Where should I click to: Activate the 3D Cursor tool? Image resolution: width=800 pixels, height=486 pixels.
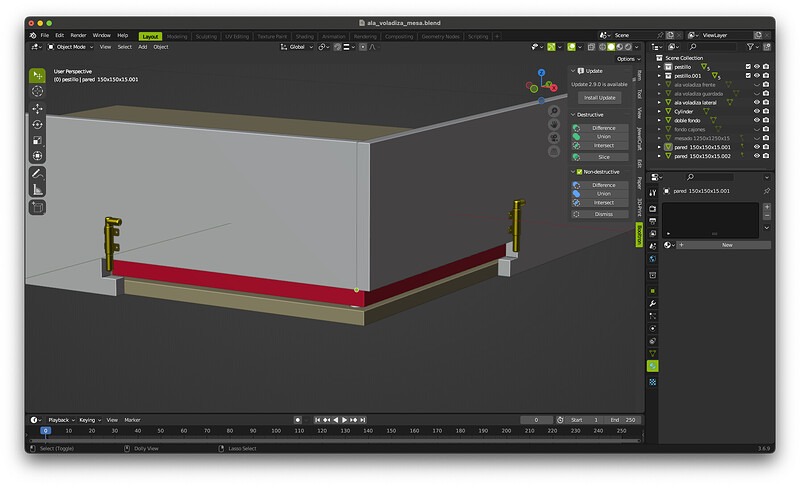click(x=37, y=91)
